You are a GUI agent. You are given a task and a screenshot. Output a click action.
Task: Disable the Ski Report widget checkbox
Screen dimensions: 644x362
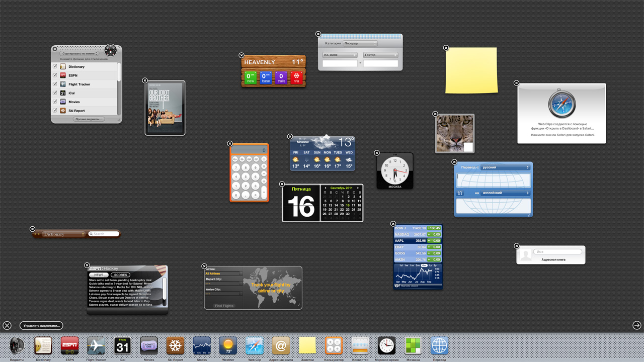(55, 111)
